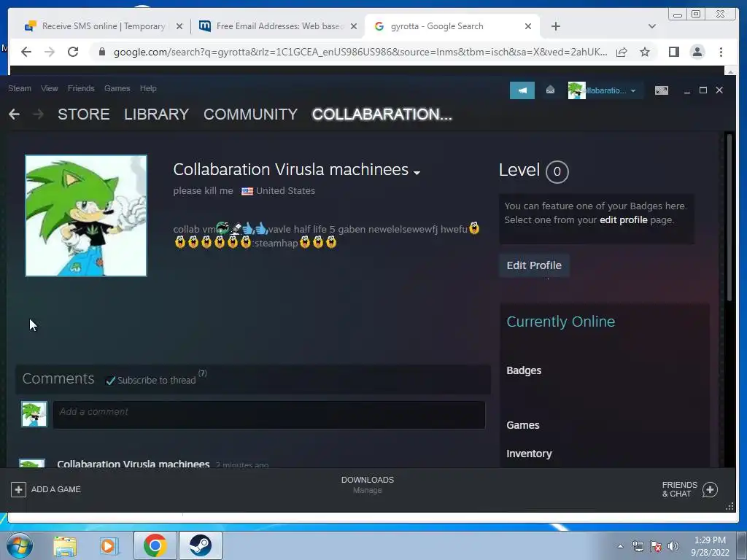This screenshot has width=747, height=560.
Task: Click the Chrome address bar URL
Action: [360, 52]
